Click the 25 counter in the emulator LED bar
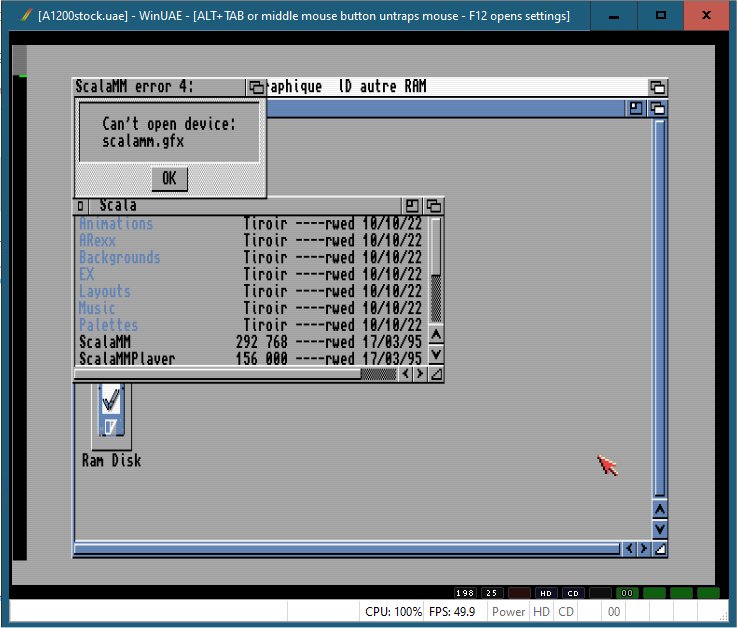737x628 pixels. coord(492,593)
